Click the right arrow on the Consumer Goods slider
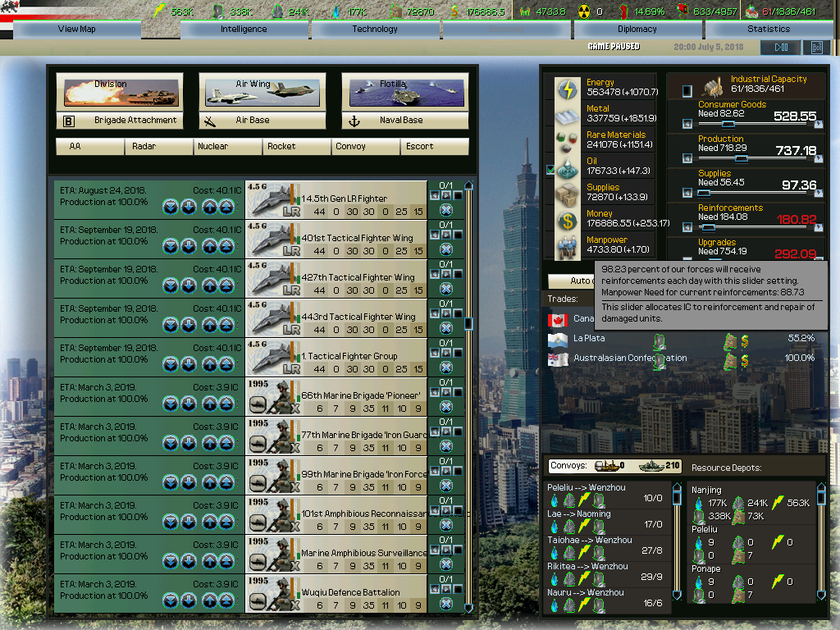840x630 pixels. [x=818, y=124]
